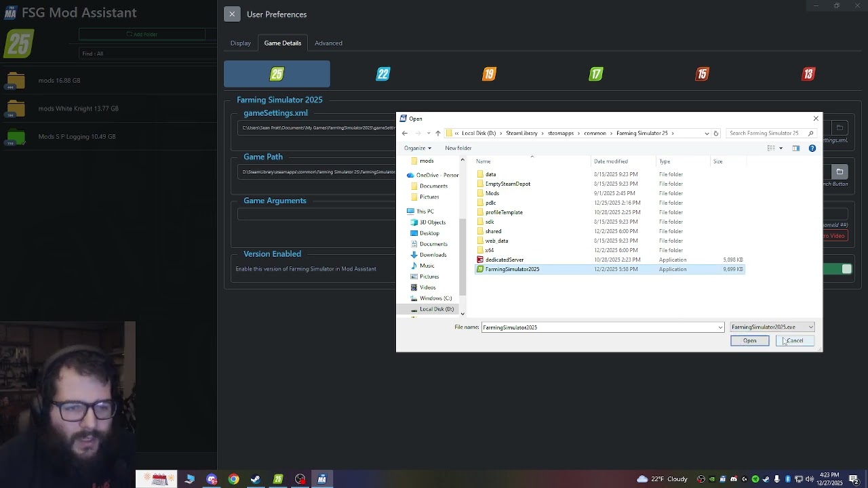Jump to common in the address path
This screenshot has height=488, width=868.
595,134
